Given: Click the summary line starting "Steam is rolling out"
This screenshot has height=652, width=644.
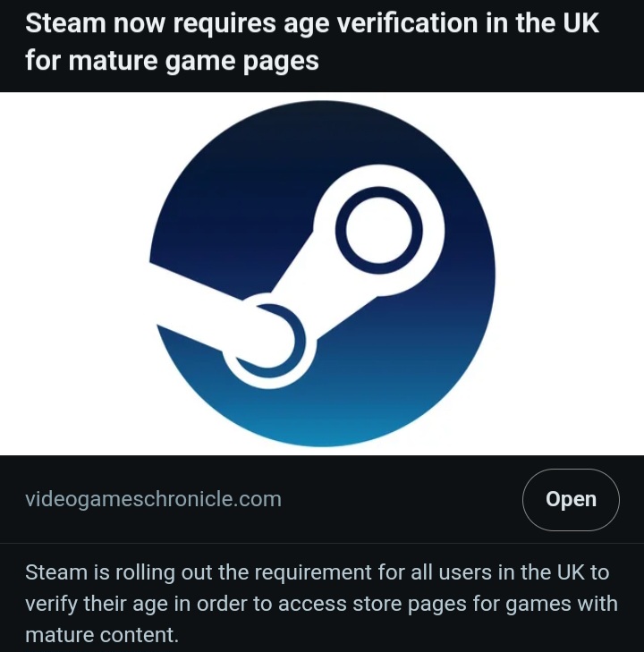Looking at the screenshot, I should point(318,572).
